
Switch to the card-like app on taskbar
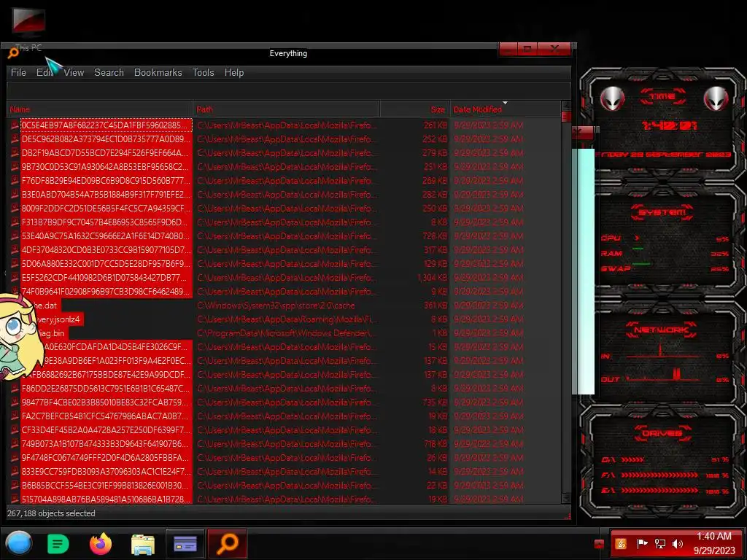185,543
